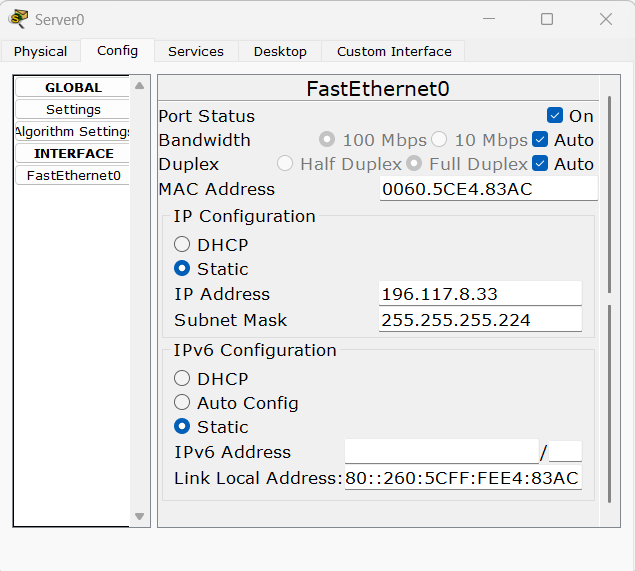Choose Auto Config for IPv6
The image size is (635, 571).
point(182,403)
